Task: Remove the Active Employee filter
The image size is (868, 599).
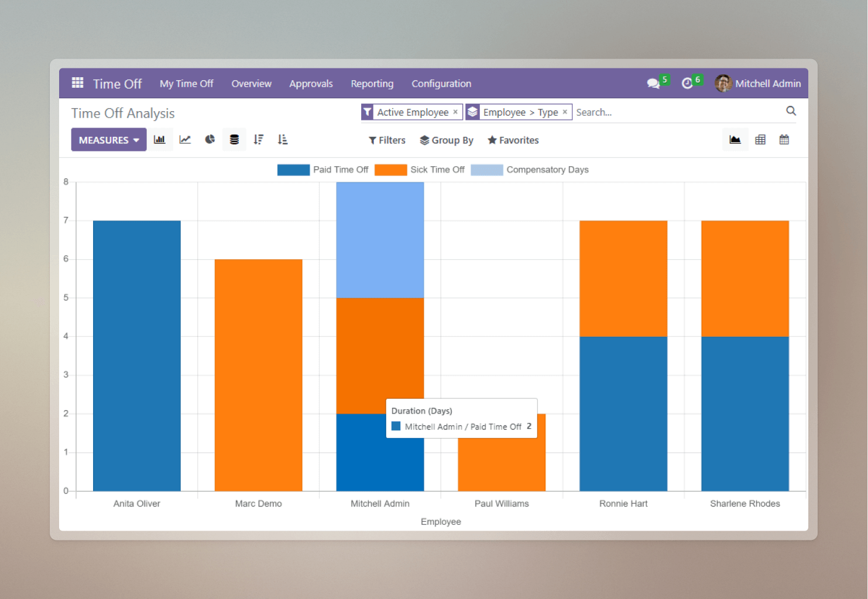Action: [x=455, y=112]
